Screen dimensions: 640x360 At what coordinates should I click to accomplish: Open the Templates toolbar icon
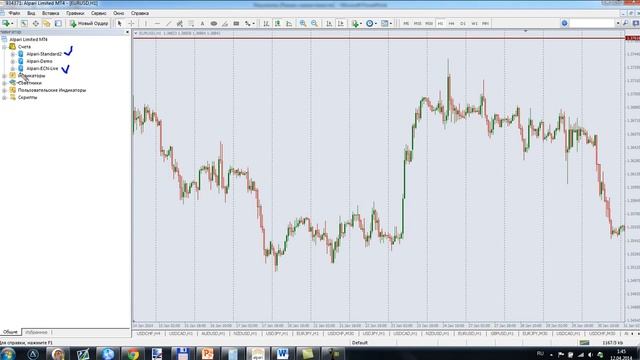(x=384, y=24)
